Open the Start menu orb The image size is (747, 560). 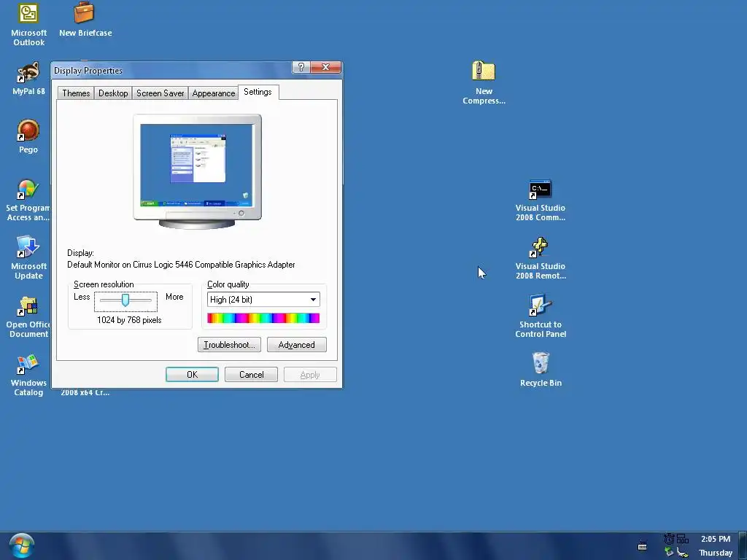[x=21, y=545]
